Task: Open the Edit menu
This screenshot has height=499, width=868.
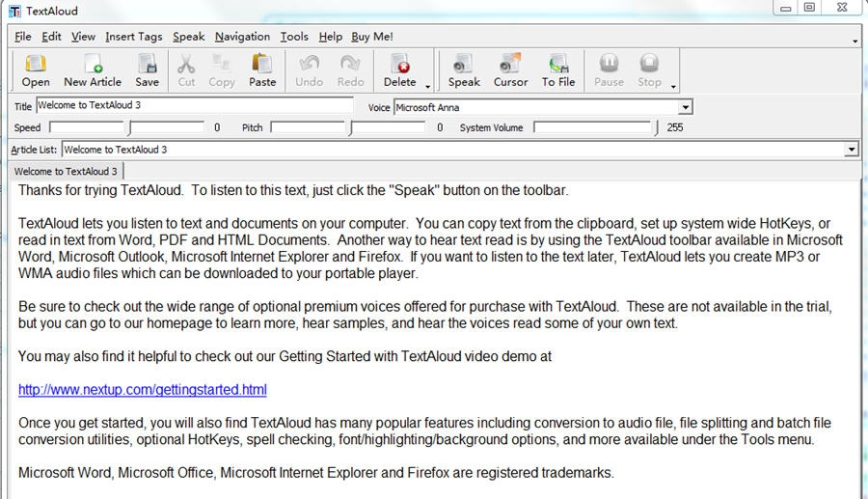Action: [51, 37]
